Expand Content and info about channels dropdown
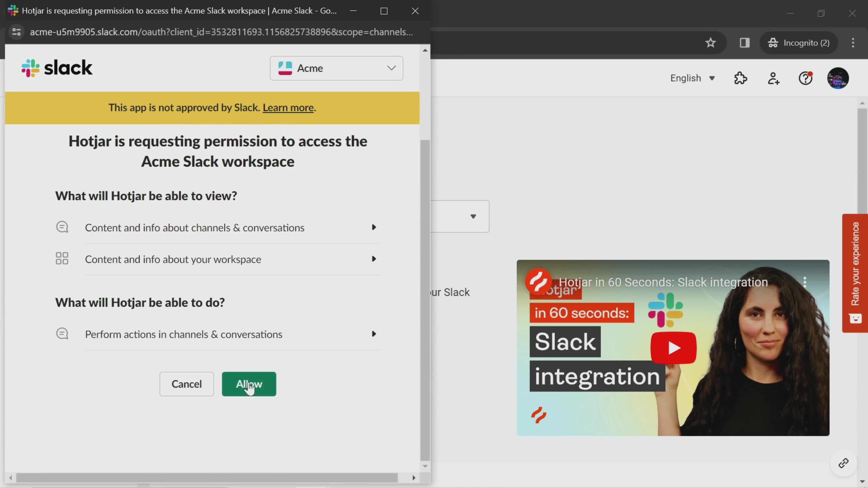 pyautogui.click(x=374, y=227)
